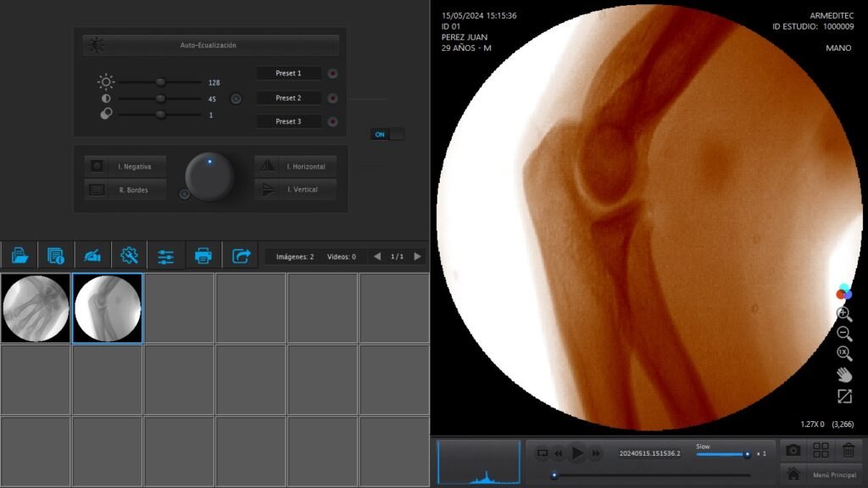Select the hand X-ray thumbnail

(36, 308)
